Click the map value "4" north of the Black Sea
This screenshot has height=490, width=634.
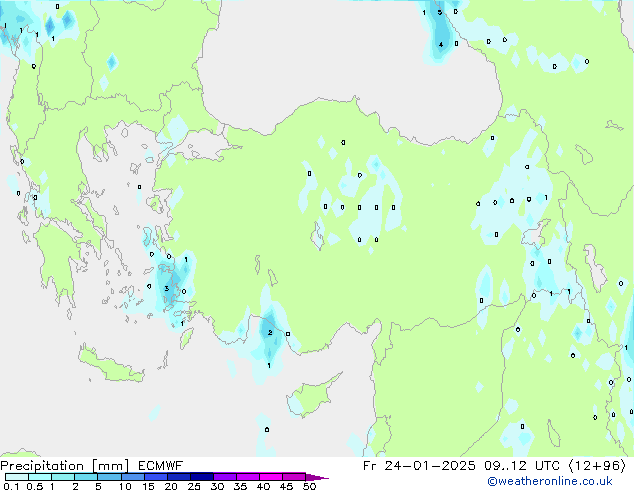click(441, 44)
